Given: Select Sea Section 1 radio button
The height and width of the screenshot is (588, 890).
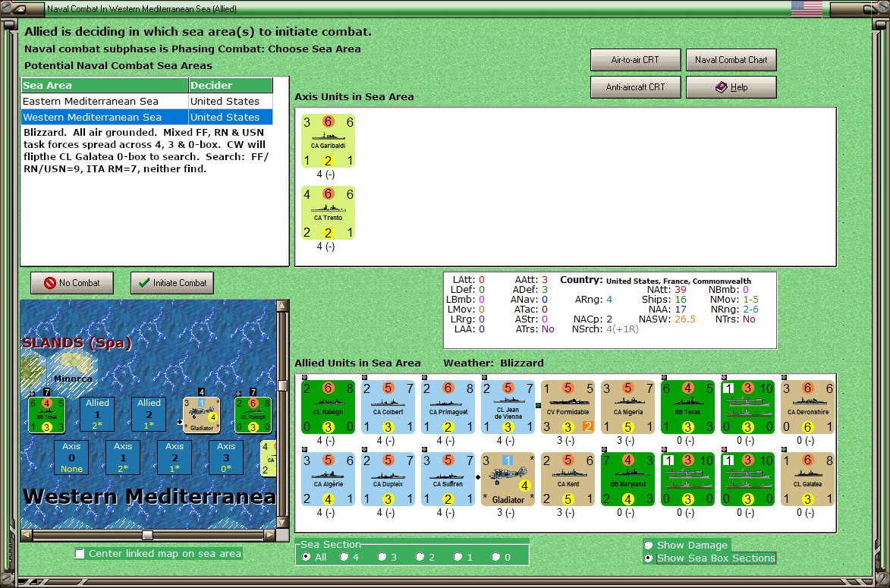Looking at the screenshot, I should [x=458, y=557].
